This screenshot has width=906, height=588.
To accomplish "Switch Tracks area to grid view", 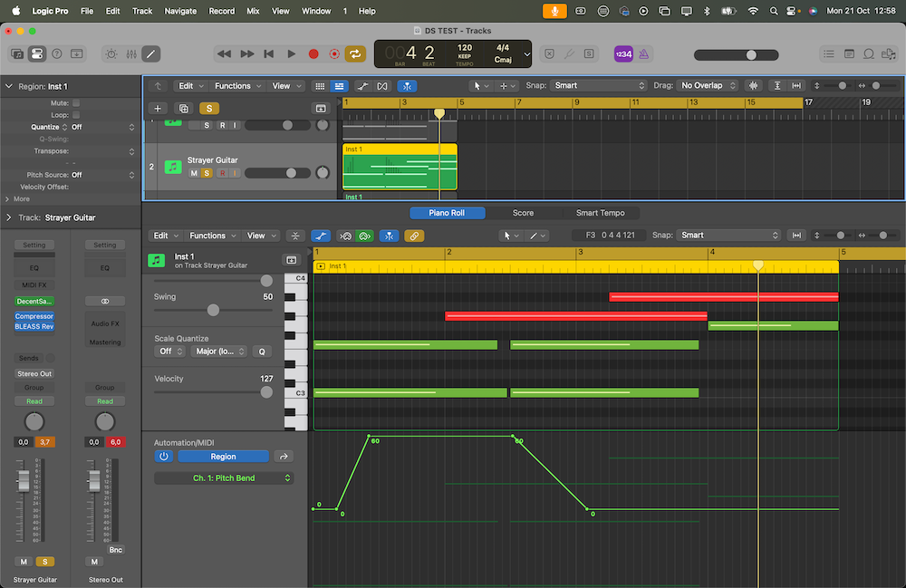I will (x=320, y=86).
